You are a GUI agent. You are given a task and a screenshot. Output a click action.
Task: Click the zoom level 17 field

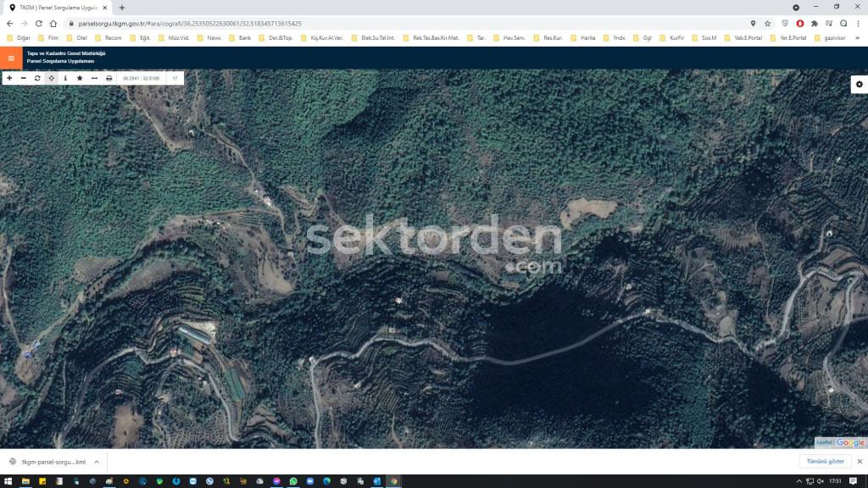pyautogui.click(x=175, y=78)
